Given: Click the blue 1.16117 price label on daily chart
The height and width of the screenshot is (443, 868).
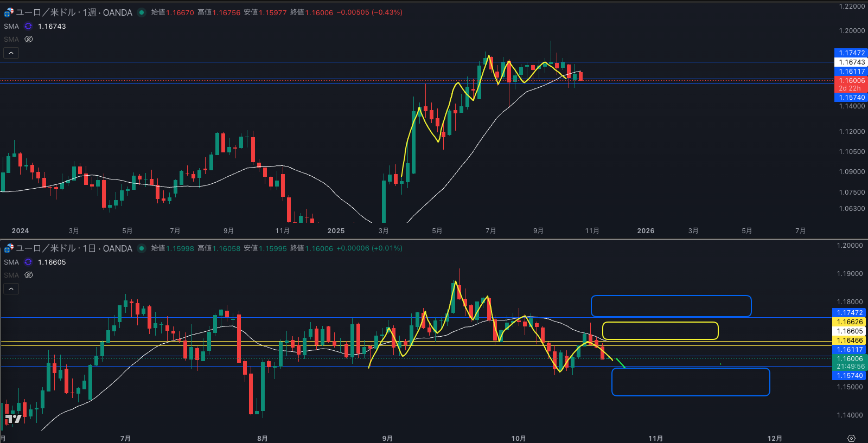Looking at the screenshot, I should (850, 350).
